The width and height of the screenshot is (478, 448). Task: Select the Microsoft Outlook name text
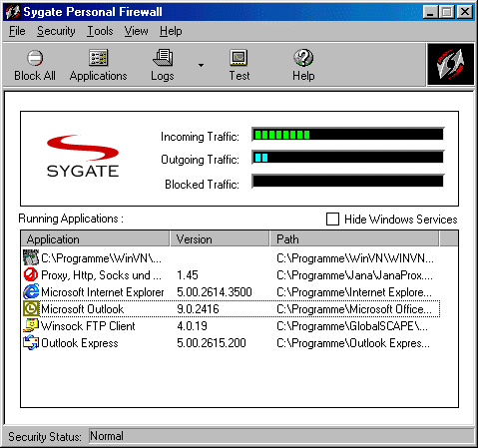[82, 309]
